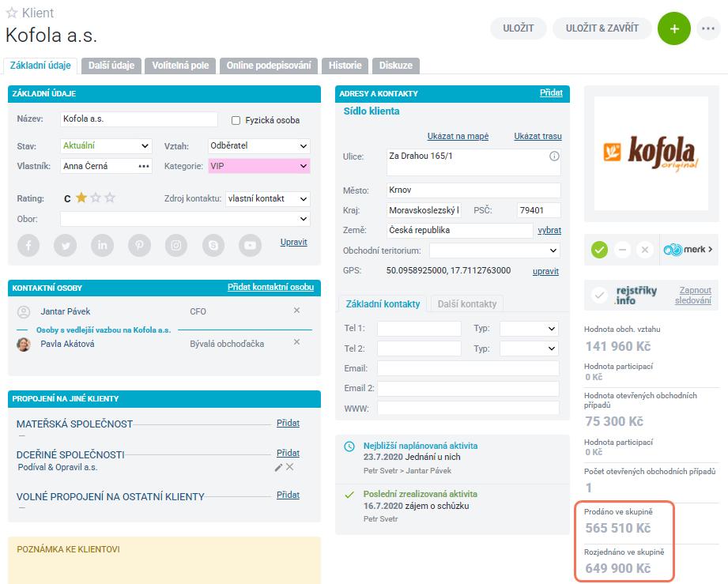Click the rejstříky.info logo

636,296
